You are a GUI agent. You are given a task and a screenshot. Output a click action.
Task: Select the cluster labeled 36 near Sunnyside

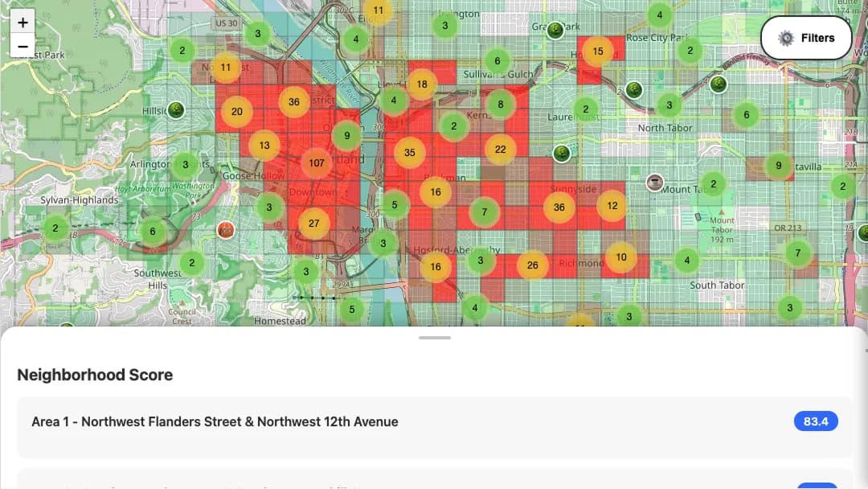(x=559, y=207)
